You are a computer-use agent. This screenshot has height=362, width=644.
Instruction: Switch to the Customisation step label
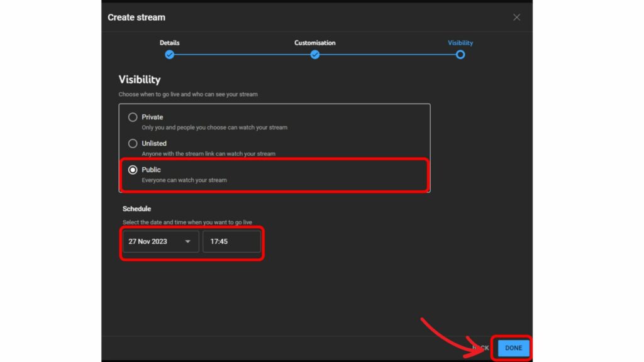click(314, 43)
